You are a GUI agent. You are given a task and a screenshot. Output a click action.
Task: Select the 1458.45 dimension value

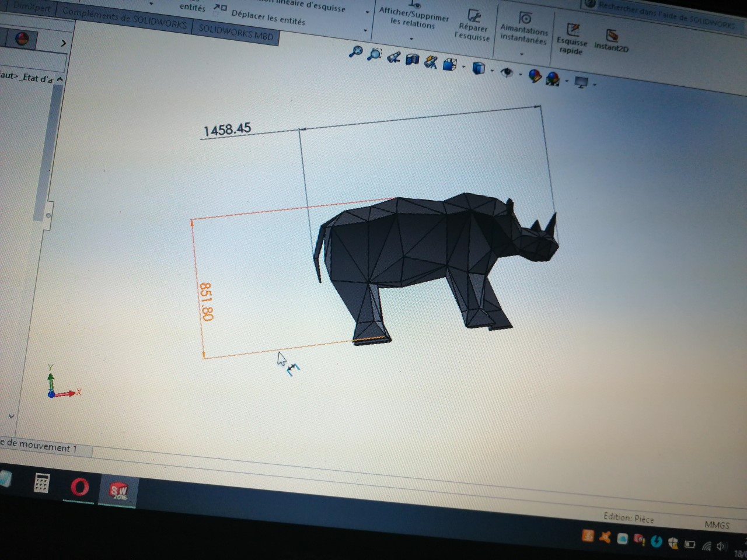coord(227,129)
